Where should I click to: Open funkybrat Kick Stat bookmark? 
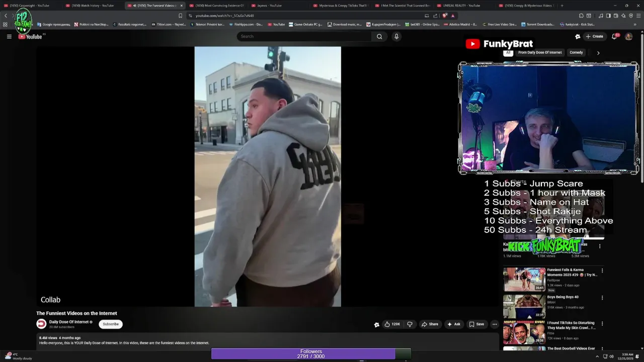(578, 24)
